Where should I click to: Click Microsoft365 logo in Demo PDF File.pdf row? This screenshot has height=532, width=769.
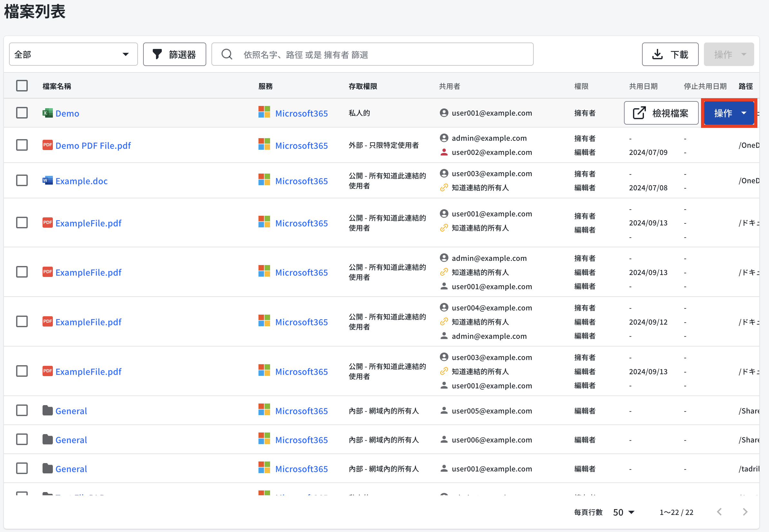click(x=264, y=144)
